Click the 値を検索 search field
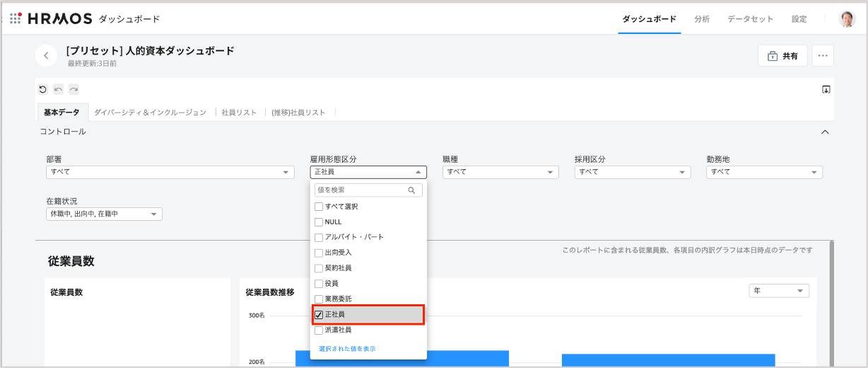 click(x=362, y=190)
